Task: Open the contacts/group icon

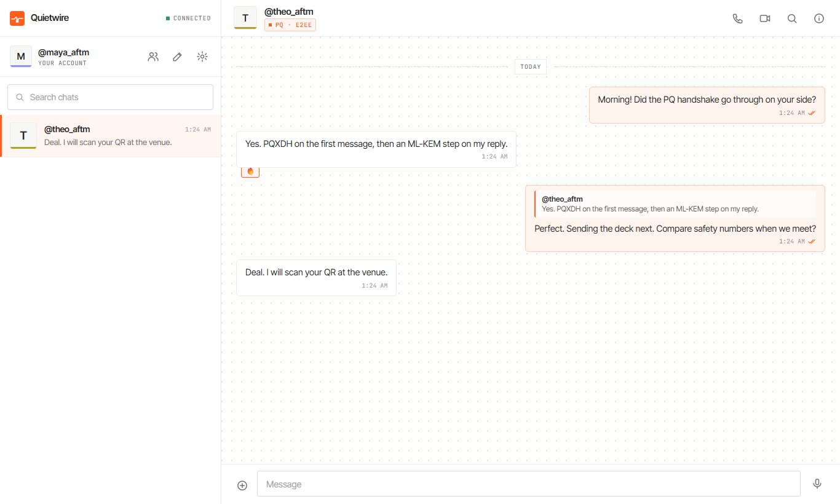Action: (x=153, y=57)
